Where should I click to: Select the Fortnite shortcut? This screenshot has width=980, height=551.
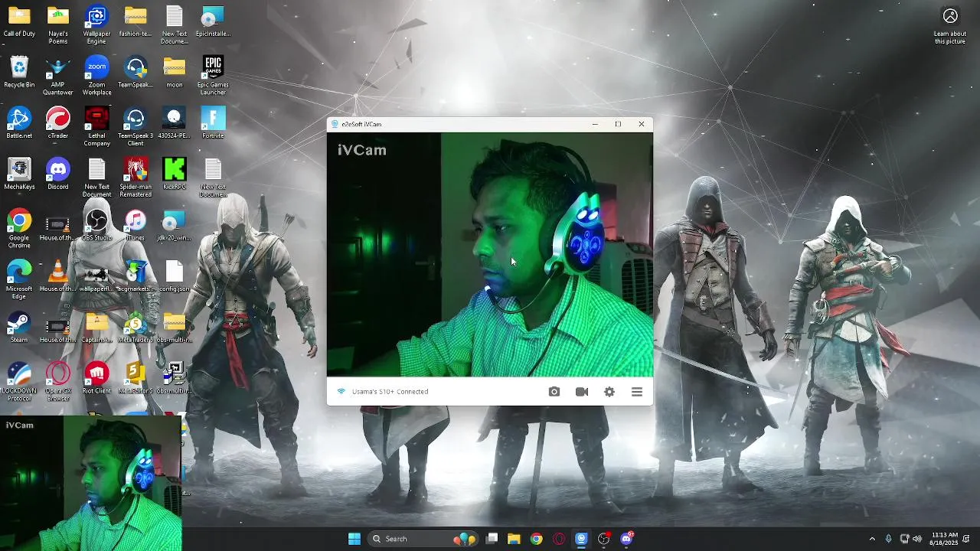pyautogui.click(x=213, y=124)
